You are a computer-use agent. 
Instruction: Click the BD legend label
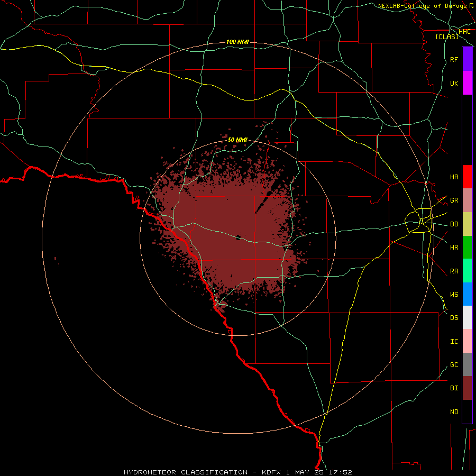tap(454, 224)
